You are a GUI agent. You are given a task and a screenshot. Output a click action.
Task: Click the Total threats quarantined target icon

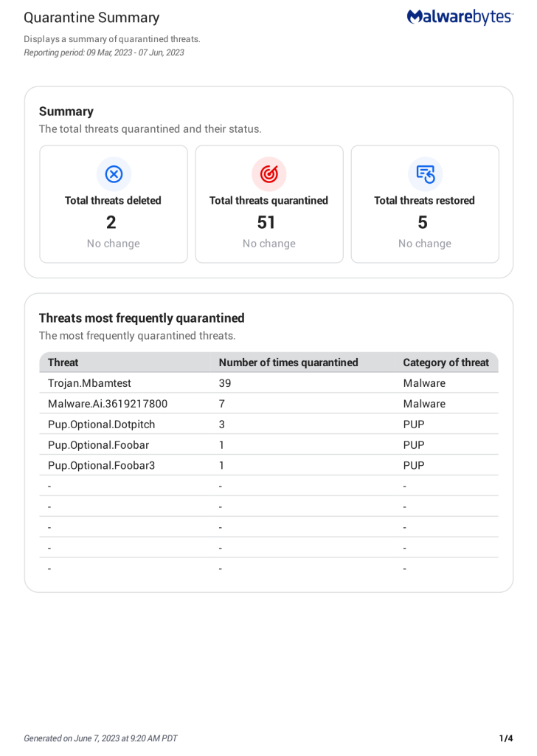pos(269,174)
